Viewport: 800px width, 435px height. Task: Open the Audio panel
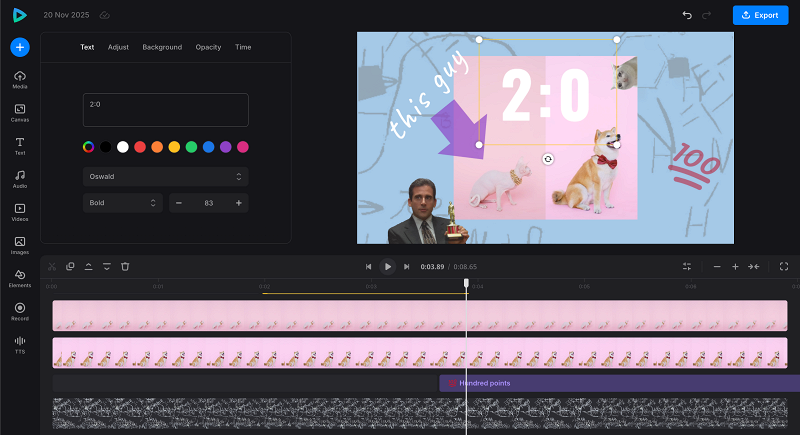click(20, 180)
